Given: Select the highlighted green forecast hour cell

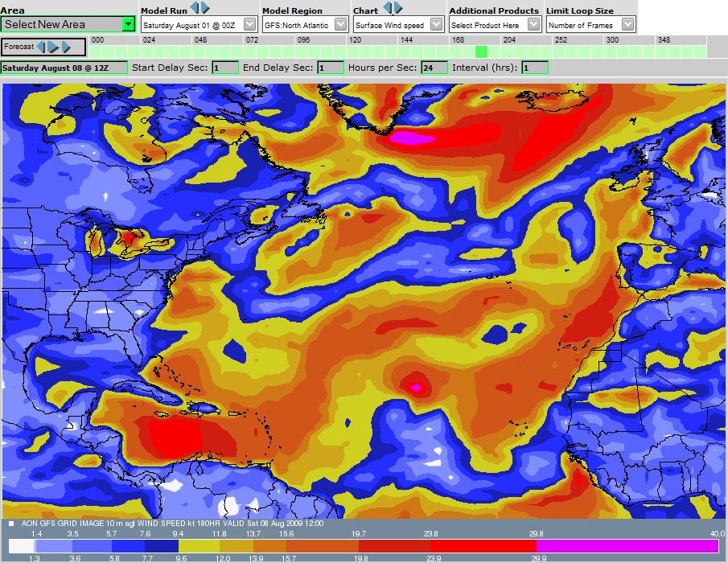Looking at the screenshot, I should coord(481,51).
